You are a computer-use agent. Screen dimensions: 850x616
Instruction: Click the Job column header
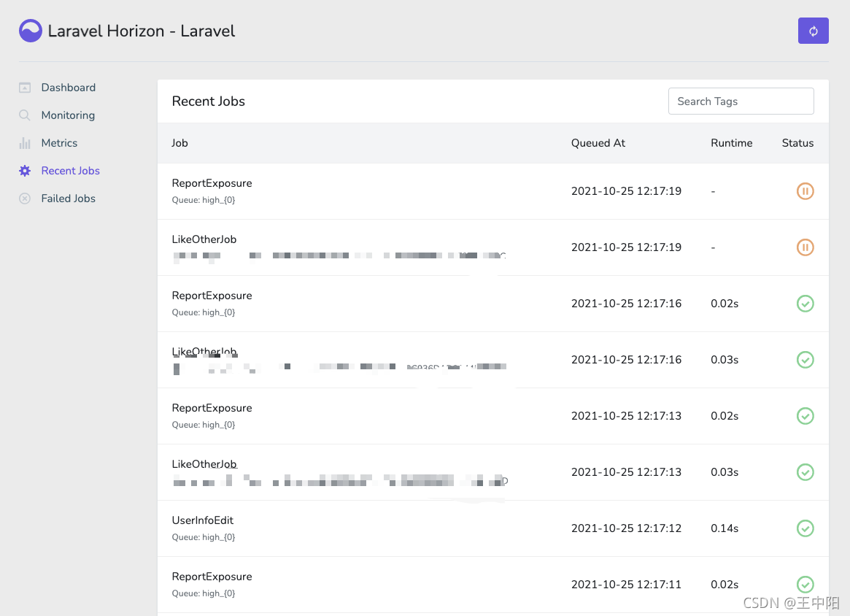(x=179, y=142)
